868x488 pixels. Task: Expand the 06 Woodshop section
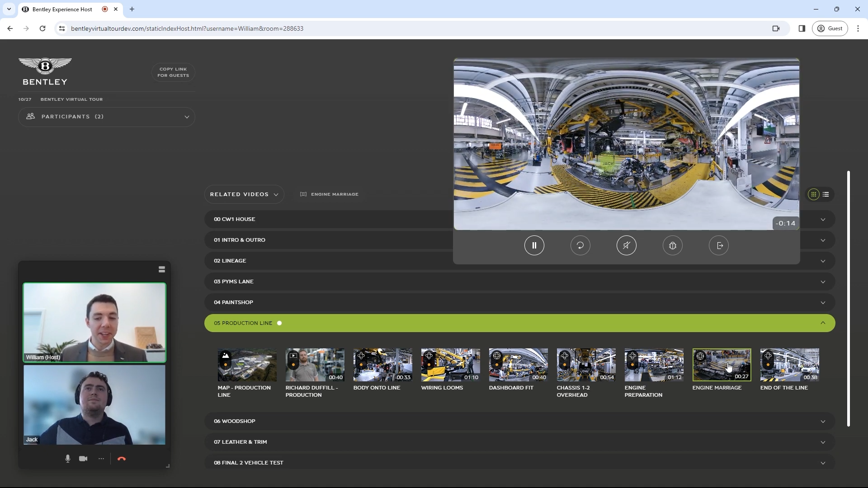pos(519,421)
